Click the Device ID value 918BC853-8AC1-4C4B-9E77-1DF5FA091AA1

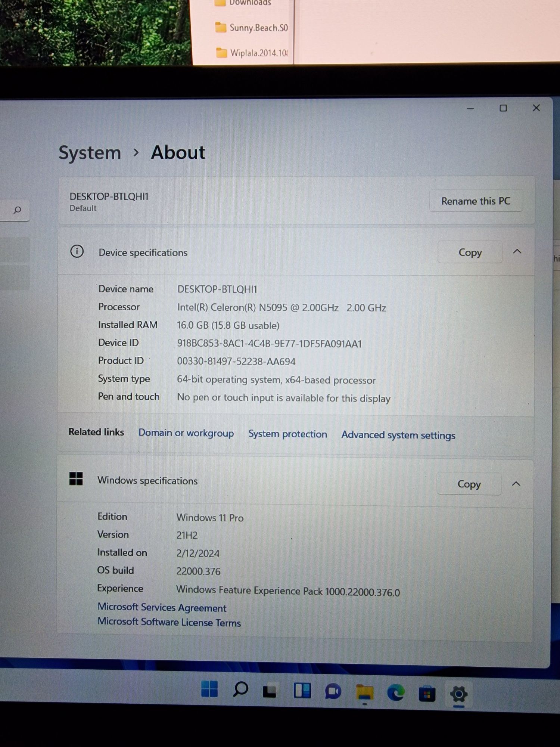(269, 344)
